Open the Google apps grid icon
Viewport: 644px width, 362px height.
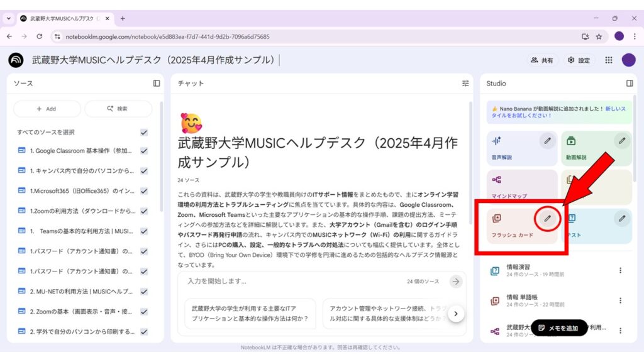(608, 60)
